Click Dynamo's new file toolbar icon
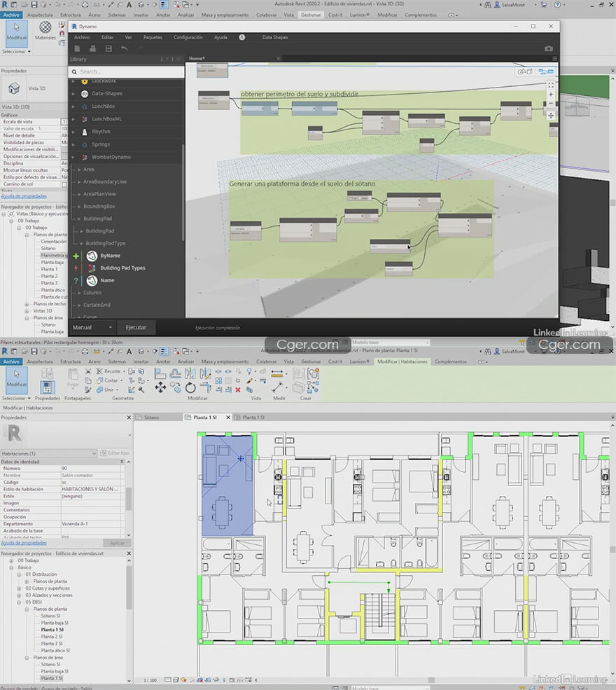The width and height of the screenshot is (616, 690). click(x=77, y=48)
